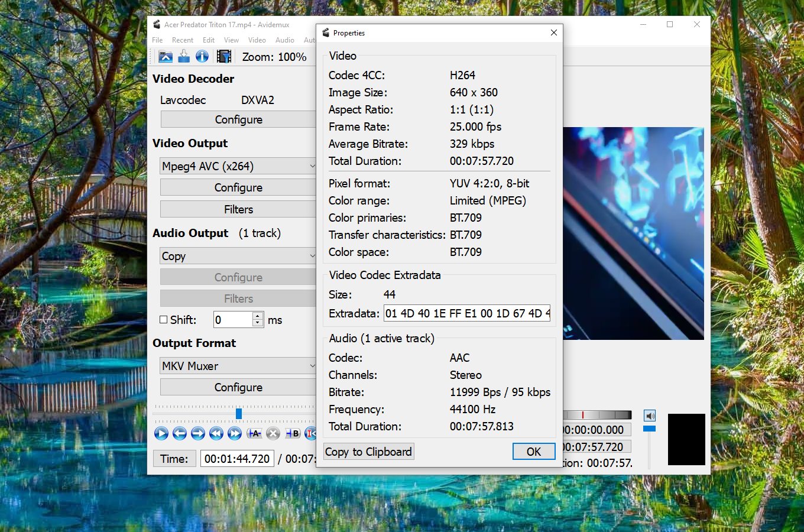This screenshot has height=532, width=804.
Task: Click the Pixel format value YUV 4:2:0, 8-bit
Action: (x=489, y=183)
